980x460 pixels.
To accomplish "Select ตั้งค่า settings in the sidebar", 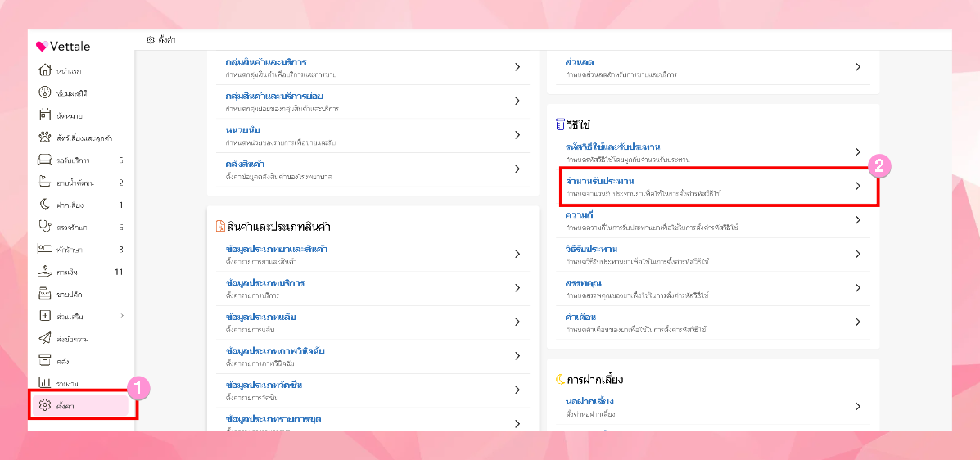I will [65, 405].
